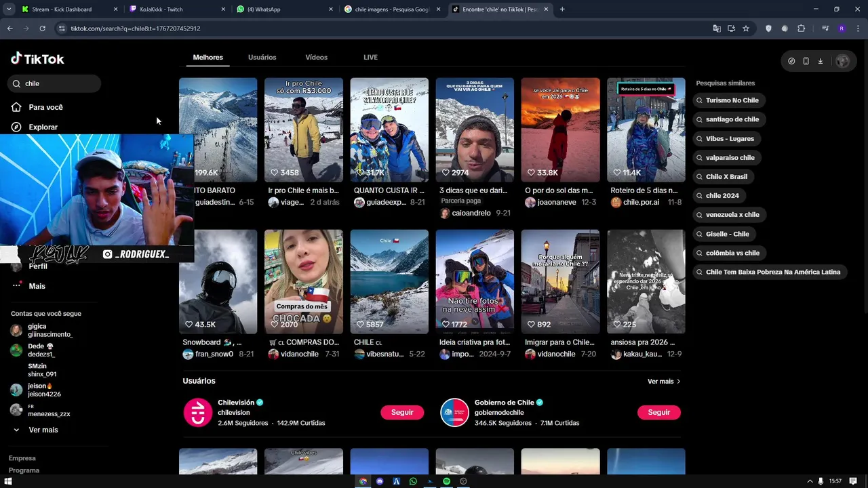Open the Mais menu in sidebar

pos(28,286)
